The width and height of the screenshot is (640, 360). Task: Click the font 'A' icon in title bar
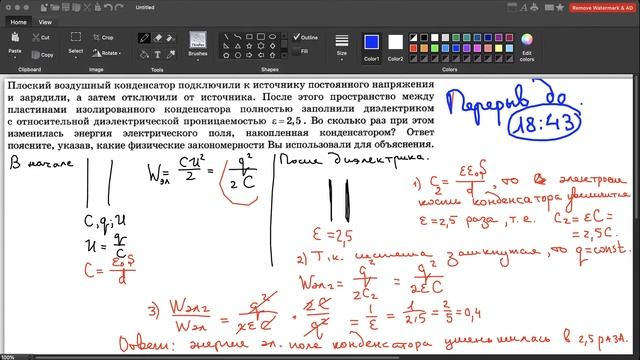point(523,7)
